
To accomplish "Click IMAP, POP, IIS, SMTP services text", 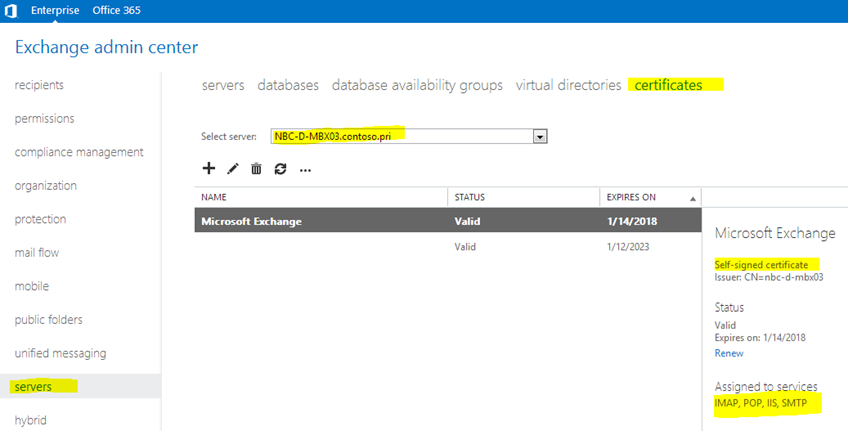I will [x=760, y=403].
